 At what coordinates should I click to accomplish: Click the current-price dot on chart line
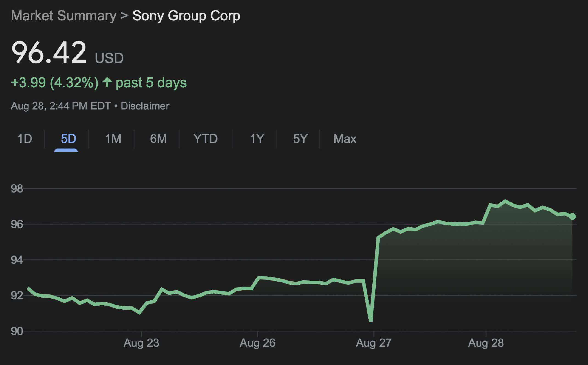pos(572,216)
